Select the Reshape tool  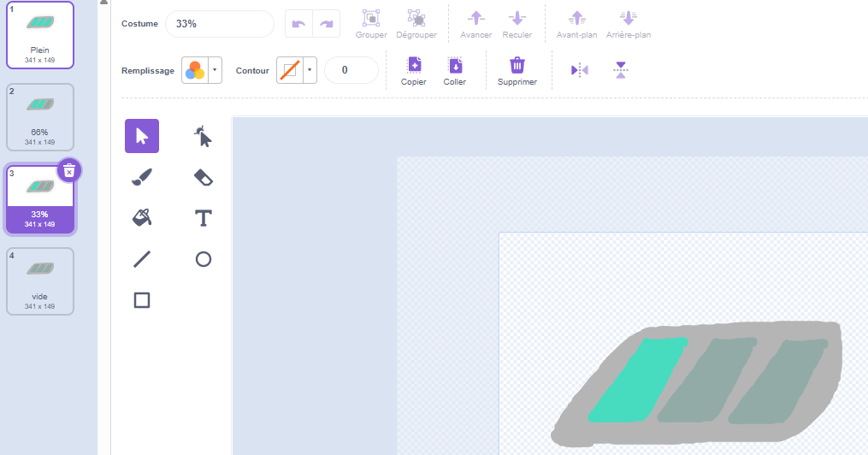[x=204, y=136]
